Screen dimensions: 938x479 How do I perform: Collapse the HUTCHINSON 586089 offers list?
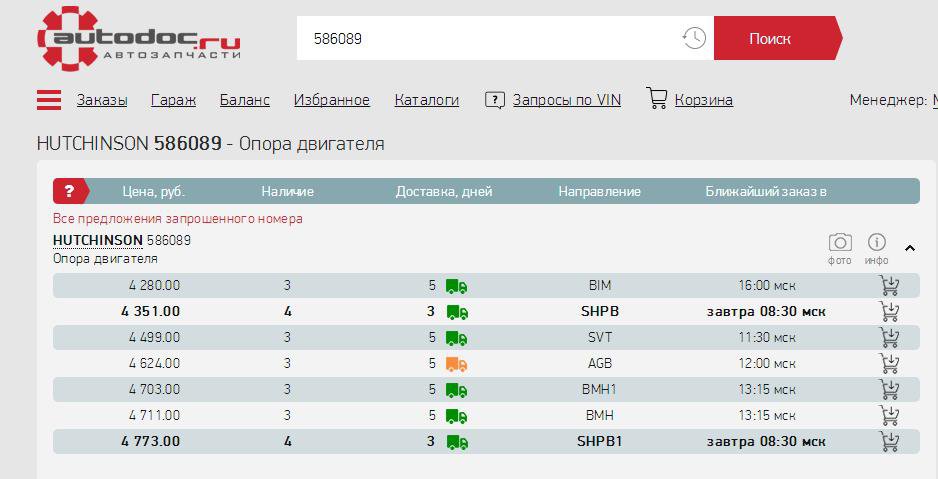(x=910, y=248)
